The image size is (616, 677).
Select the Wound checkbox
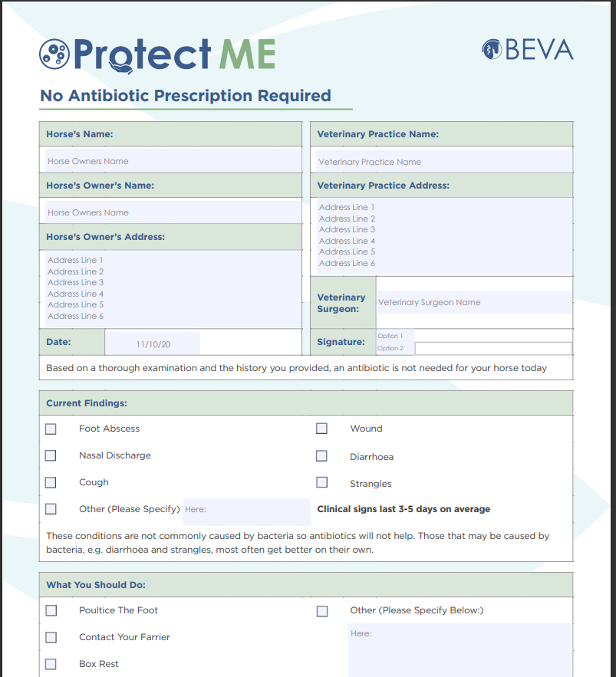[322, 429]
